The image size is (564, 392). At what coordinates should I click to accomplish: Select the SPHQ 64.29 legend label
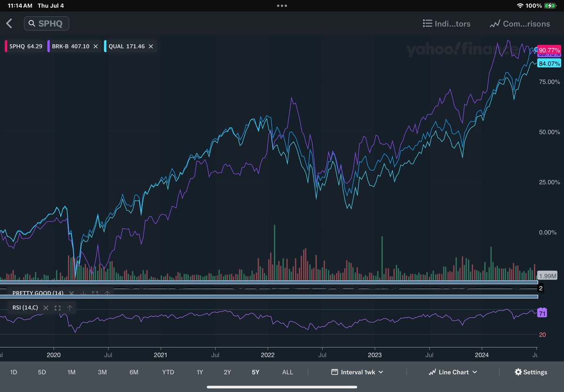click(26, 47)
